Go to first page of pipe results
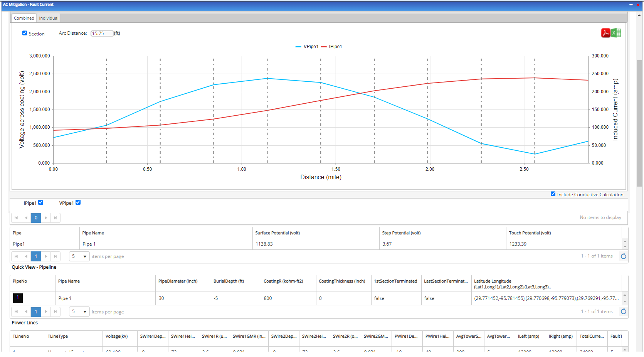 point(16,256)
